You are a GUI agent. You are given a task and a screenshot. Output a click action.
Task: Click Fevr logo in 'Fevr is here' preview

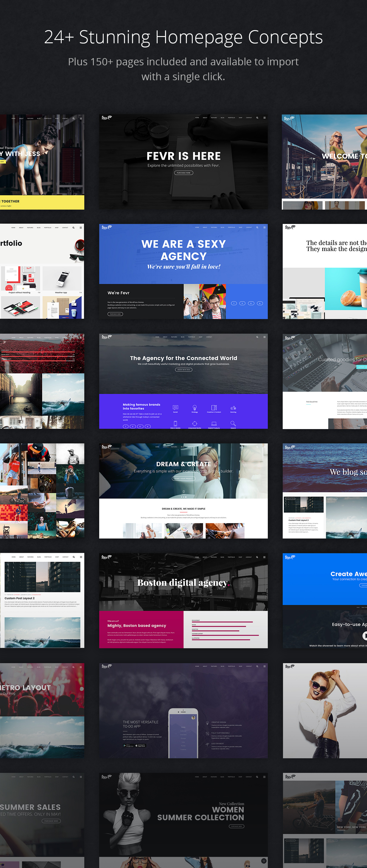point(107,117)
